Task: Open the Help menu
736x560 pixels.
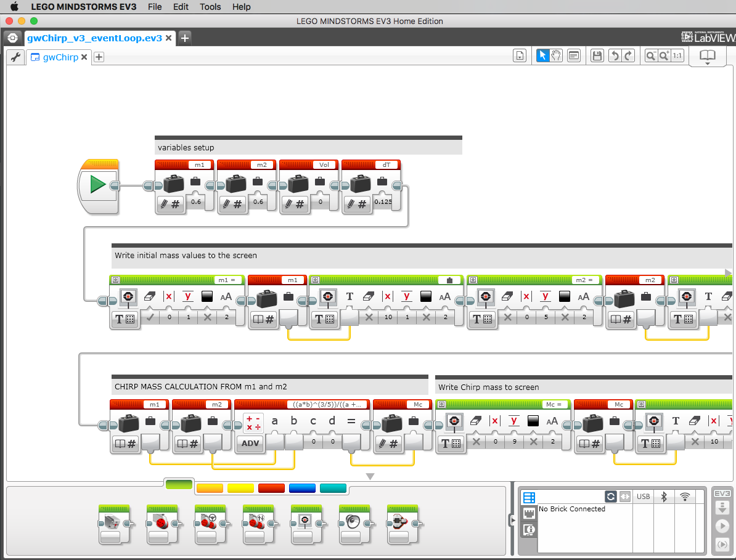Action: 241,7
